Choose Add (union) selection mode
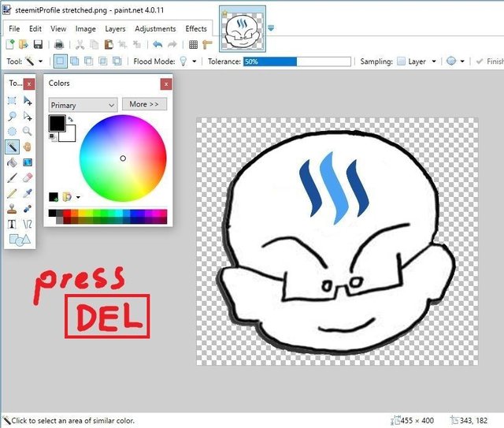 coord(75,61)
